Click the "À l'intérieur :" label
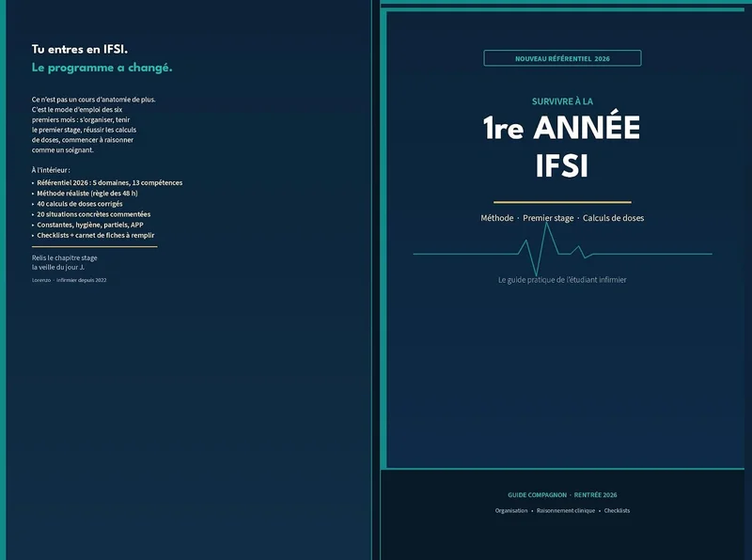 (x=51, y=170)
